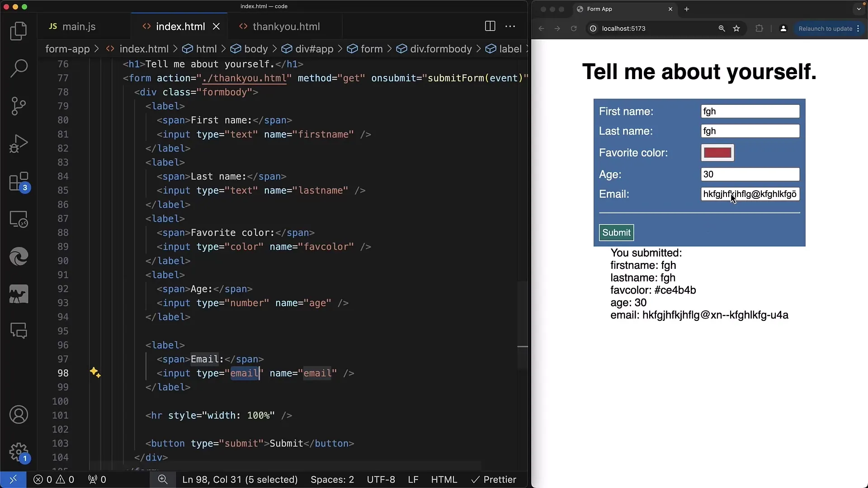
Task: Open the Remote Explorer icon
Action: coord(19,220)
